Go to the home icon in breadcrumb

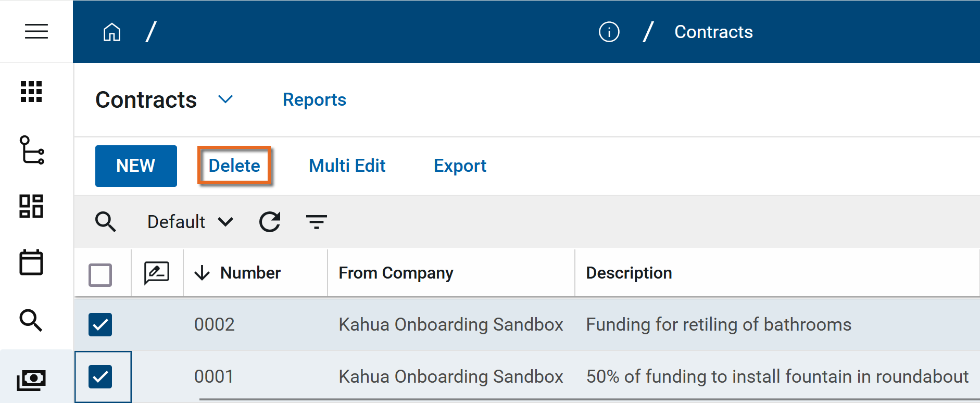(x=112, y=32)
